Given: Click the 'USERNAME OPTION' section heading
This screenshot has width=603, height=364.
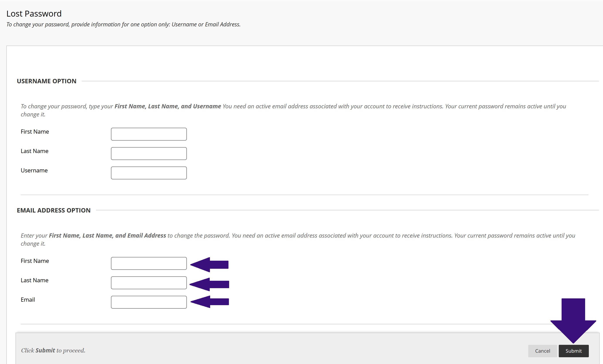Looking at the screenshot, I should coord(46,81).
